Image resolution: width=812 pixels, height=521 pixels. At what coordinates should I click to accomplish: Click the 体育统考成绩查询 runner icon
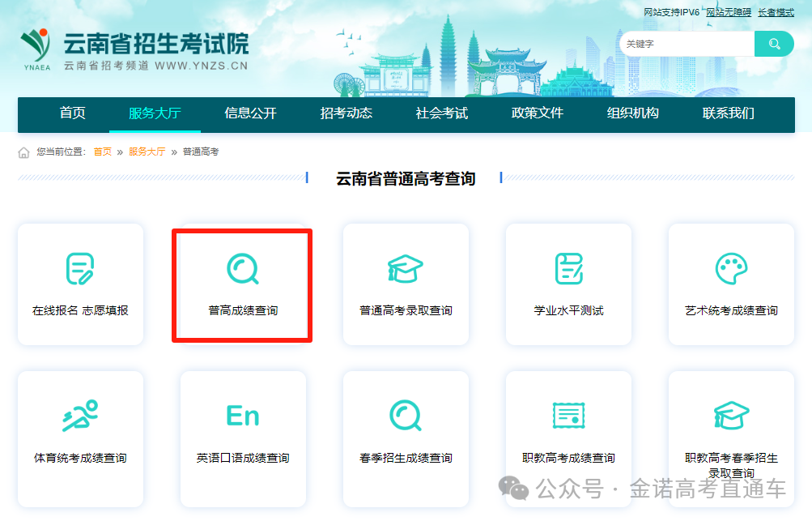point(80,416)
